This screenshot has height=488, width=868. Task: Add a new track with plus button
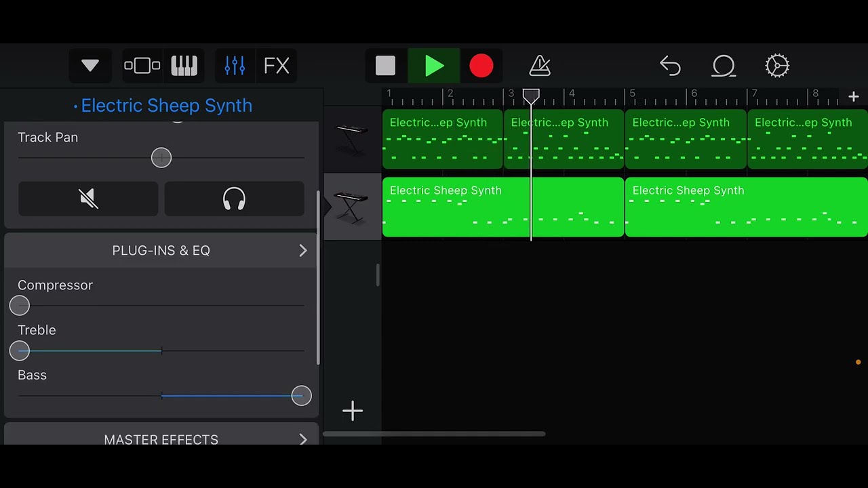pyautogui.click(x=353, y=411)
